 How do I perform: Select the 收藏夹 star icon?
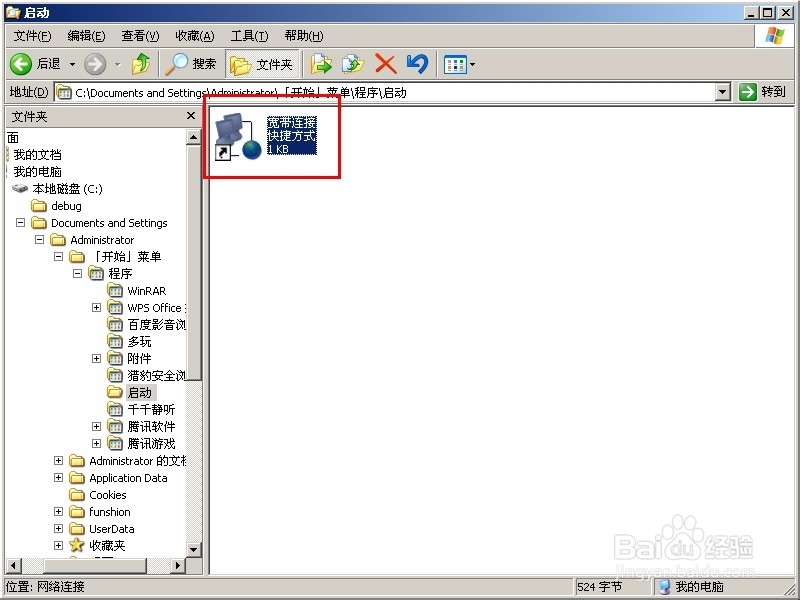pos(77,545)
